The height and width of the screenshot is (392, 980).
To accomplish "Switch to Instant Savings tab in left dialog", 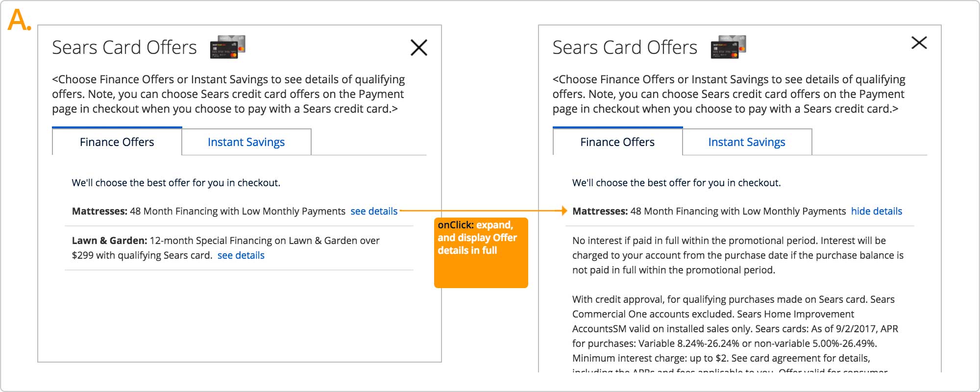I will (x=246, y=142).
